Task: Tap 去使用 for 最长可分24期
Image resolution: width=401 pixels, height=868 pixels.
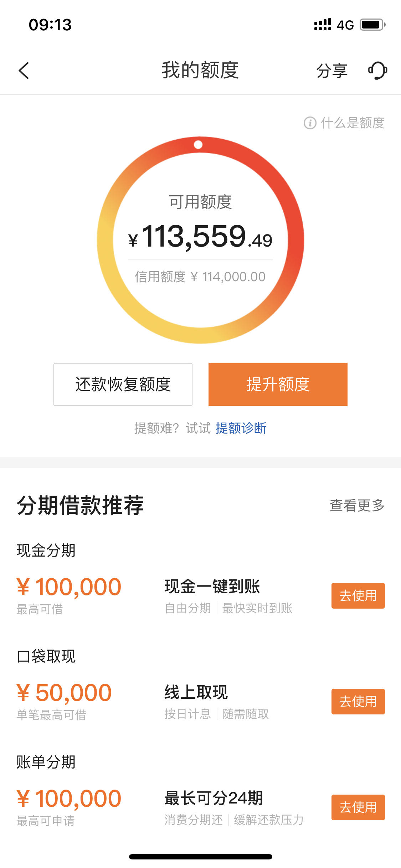Action: 358,807
